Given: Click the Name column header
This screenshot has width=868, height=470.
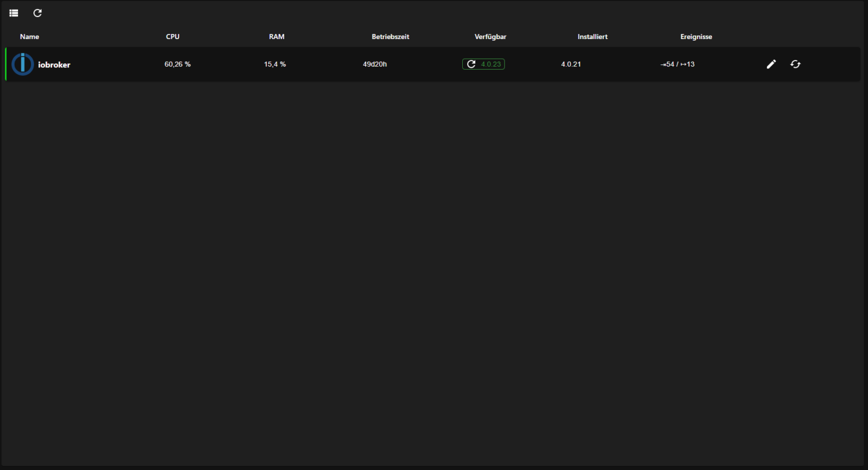Looking at the screenshot, I should 29,36.
